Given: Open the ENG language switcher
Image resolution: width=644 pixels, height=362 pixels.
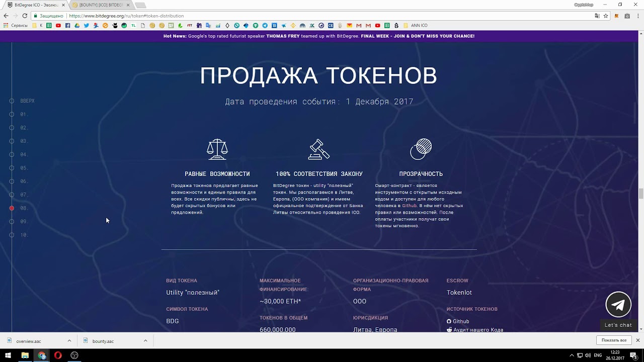Looking at the screenshot, I should 598,355.
